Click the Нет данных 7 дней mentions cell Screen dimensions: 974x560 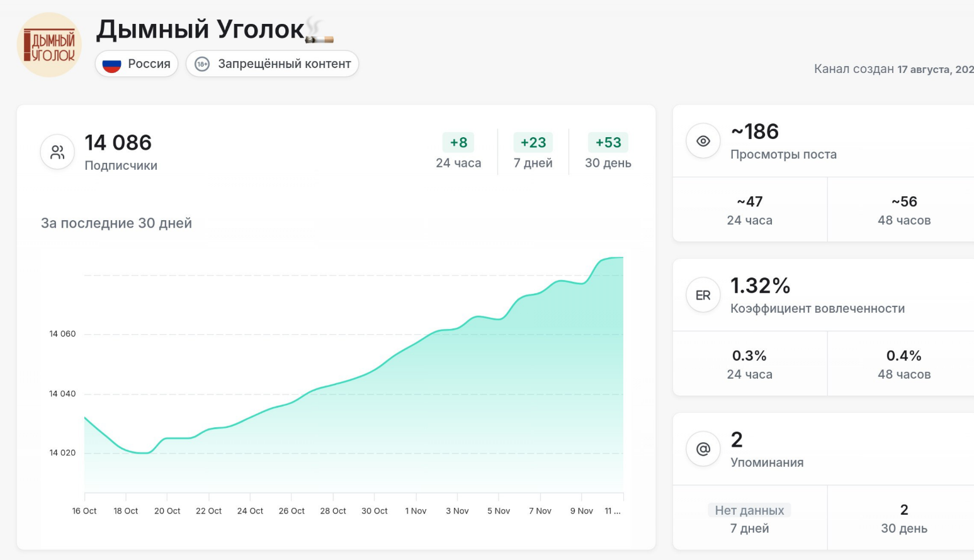point(749,518)
